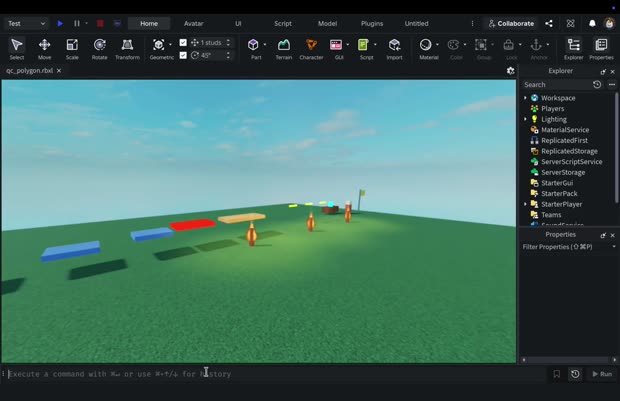The width and height of the screenshot is (620, 401).
Task: Toggle the 45° rotation snapping checkbox
Action: 183,55
